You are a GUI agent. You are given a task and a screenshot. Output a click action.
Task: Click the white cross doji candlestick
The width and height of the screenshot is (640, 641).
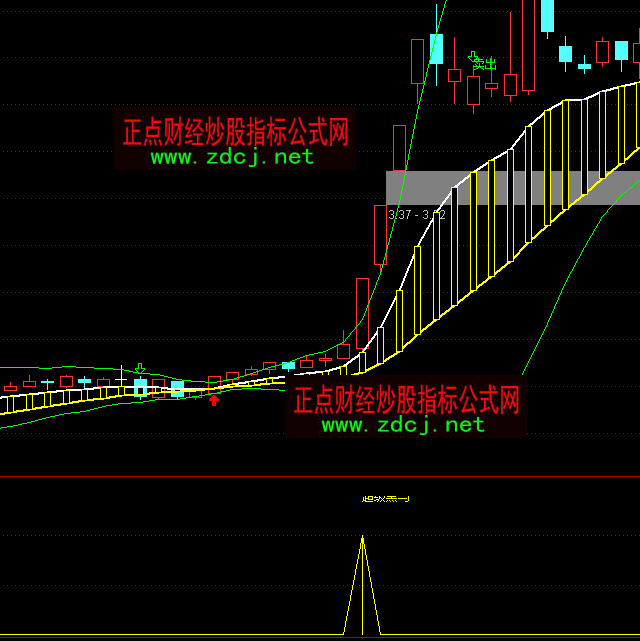point(122,380)
